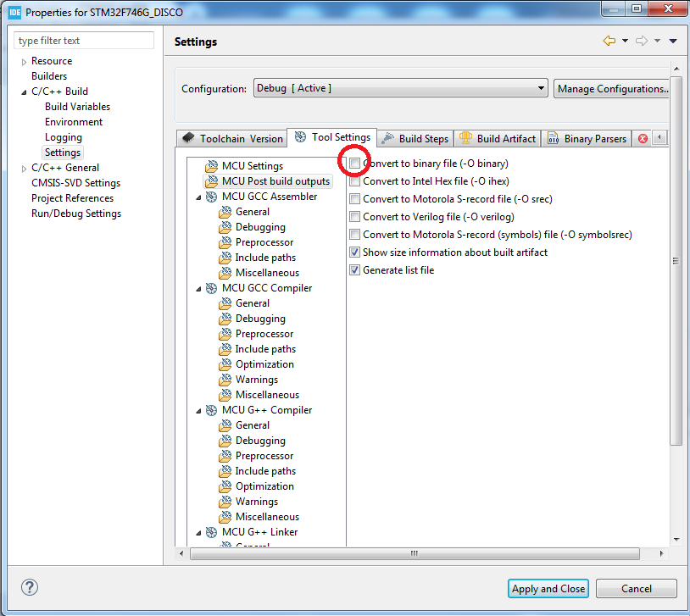Click the Toolchain Version tab chip icon

[x=188, y=138]
